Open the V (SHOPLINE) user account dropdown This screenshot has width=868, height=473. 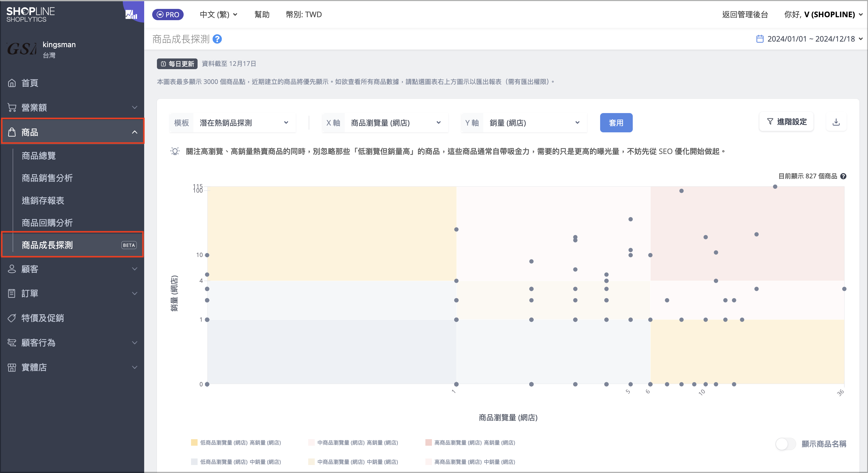pos(824,15)
